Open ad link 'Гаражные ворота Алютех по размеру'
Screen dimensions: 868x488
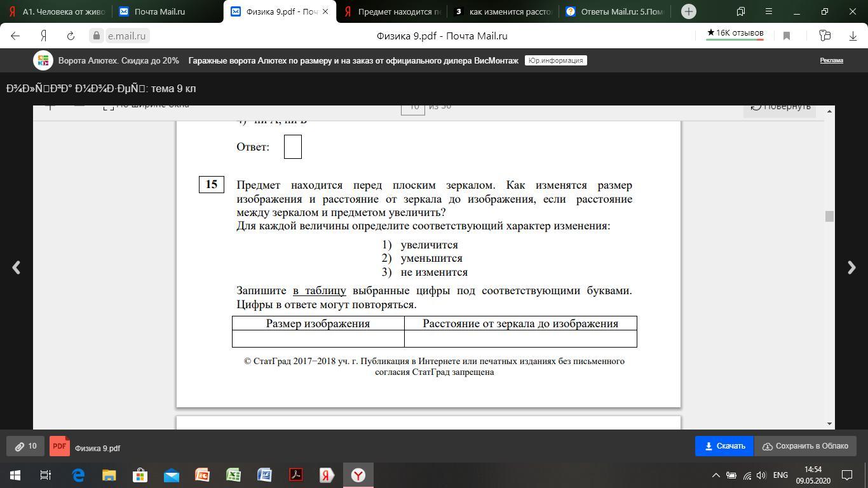point(353,60)
